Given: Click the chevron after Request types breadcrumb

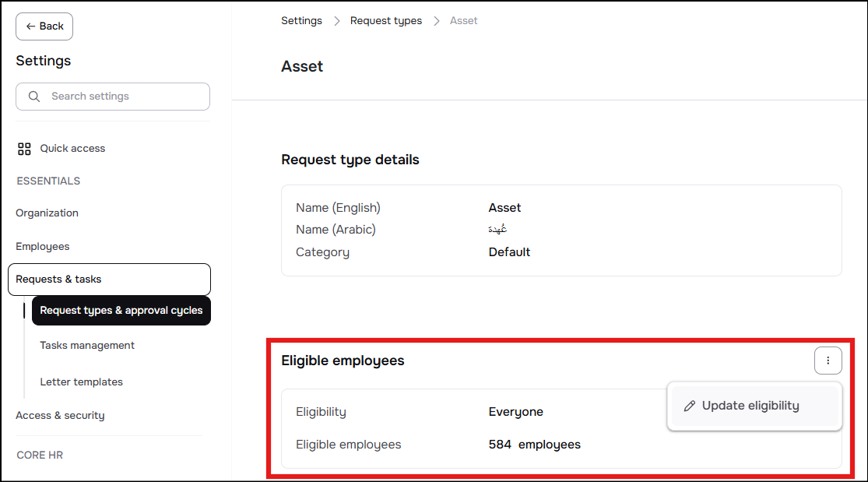Looking at the screenshot, I should pyautogui.click(x=436, y=21).
